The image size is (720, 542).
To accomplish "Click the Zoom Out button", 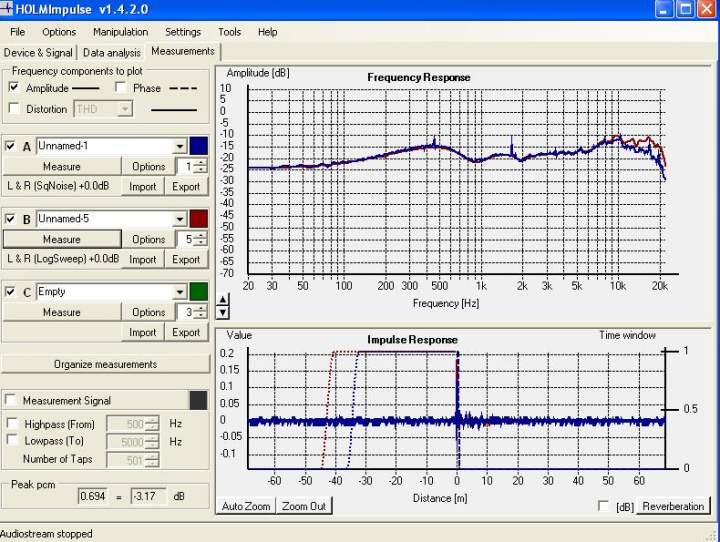I will tap(304, 506).
